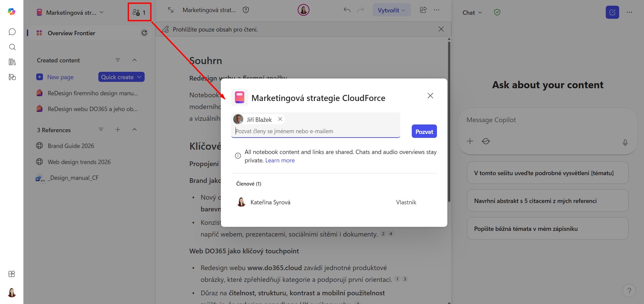Screen dimensions: 644x304
Task: Open the Chat dropdown menu
Action: (472, 13)
